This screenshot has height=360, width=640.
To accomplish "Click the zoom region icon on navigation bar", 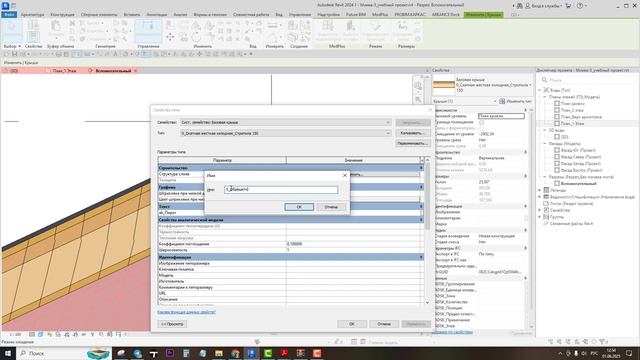I will (418, 100).
